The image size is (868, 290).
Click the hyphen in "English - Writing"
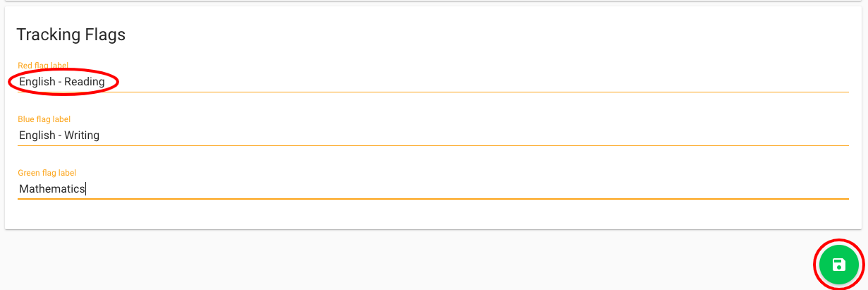point(60,136)
